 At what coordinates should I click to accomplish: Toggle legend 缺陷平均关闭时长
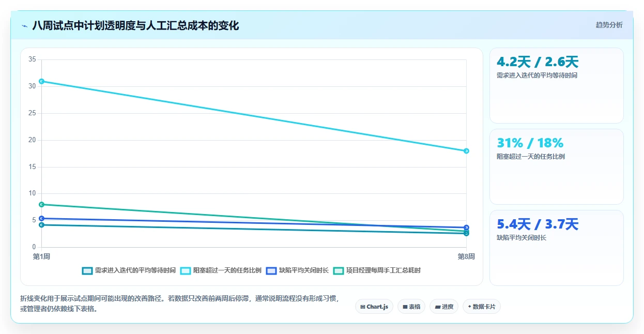(297, 270)
